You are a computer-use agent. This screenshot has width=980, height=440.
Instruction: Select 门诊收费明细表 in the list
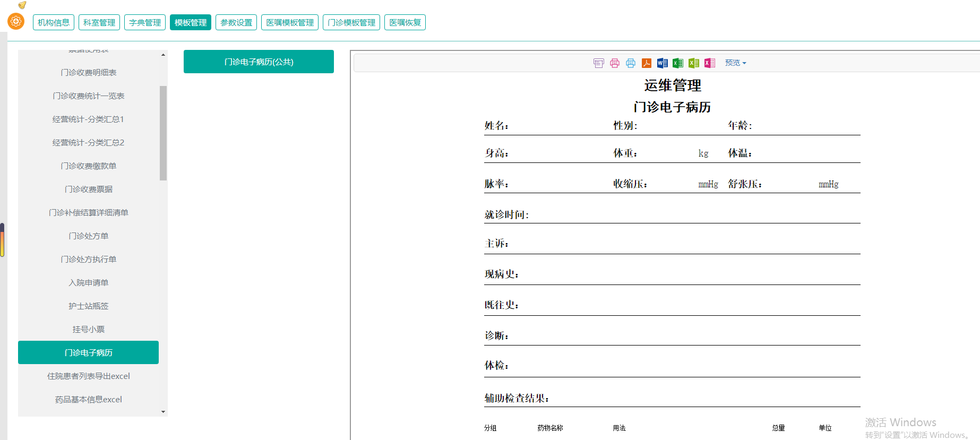tap(89, 72)
